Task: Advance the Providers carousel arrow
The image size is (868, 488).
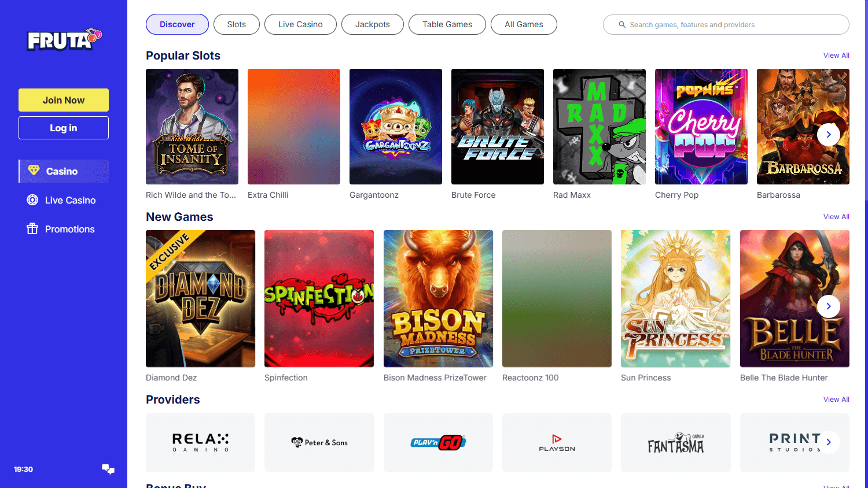Action: pyautogui.click(x=829, y=442)
